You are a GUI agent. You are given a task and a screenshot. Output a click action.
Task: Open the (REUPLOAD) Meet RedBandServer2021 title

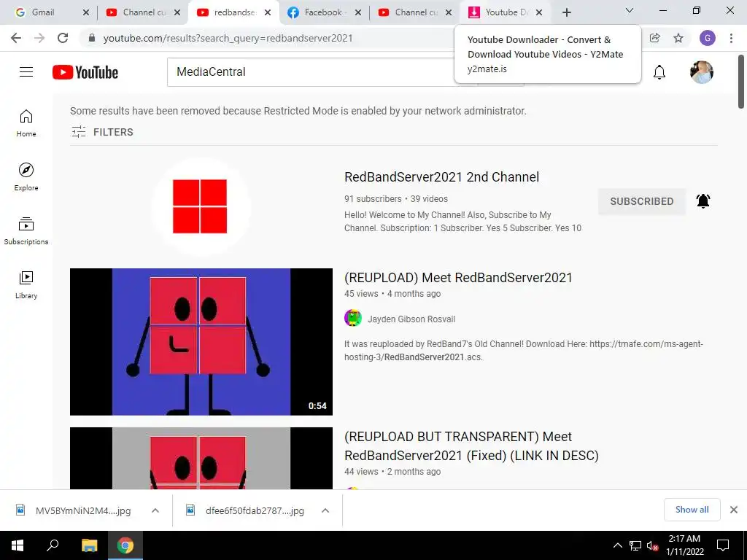pos(458,278)
